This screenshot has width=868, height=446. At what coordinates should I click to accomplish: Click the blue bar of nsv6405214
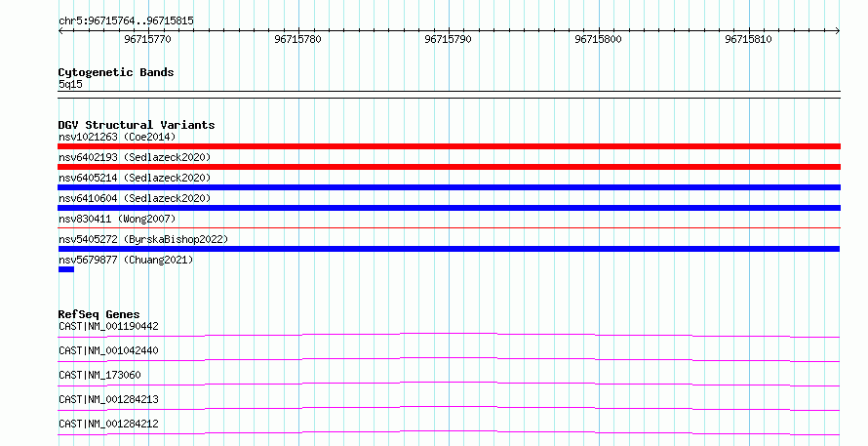[449, 187]
